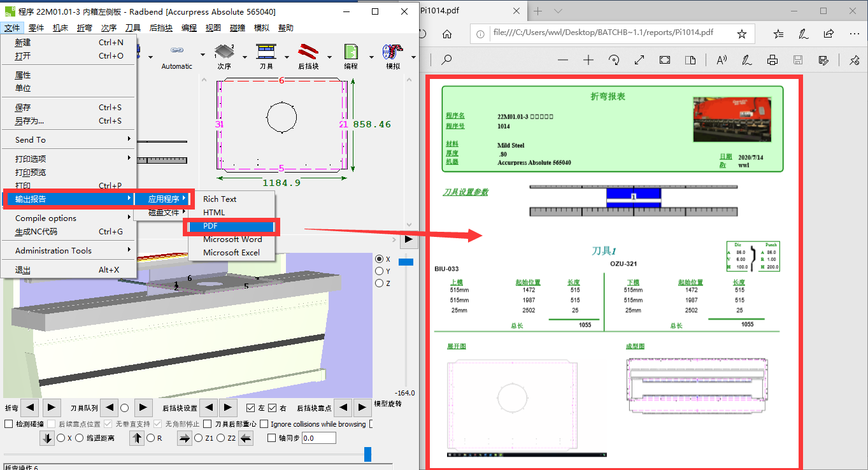This screenshot has height=470, width=868.
Task: Go to previous bend with 折弯 left arrow
Action: [x=31, y=408]
